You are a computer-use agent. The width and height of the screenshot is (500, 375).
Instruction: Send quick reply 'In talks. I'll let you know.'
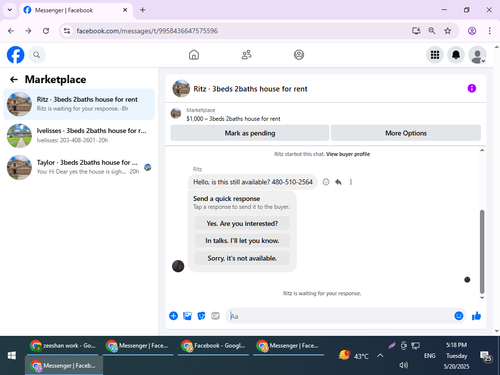tap(242, 241)
